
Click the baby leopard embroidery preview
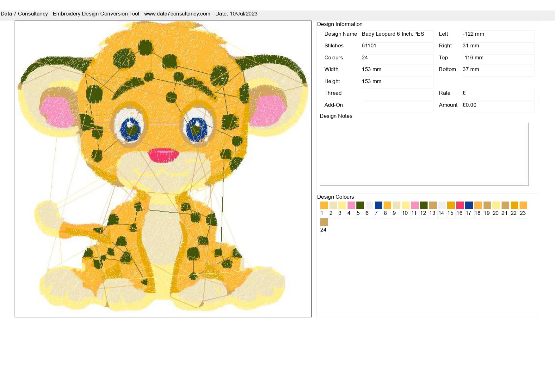(163, 169)
